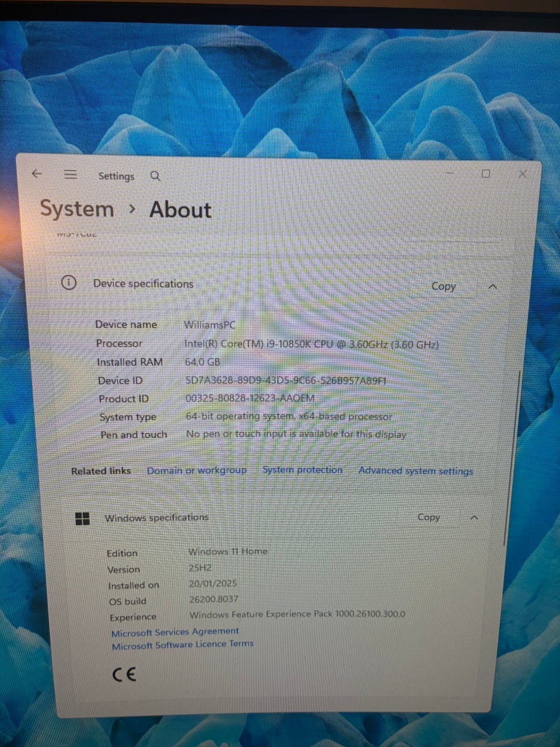Viewport: 560px width, 747px height.
Task: Maximize the Settings window
Action: tap(485, 173)
